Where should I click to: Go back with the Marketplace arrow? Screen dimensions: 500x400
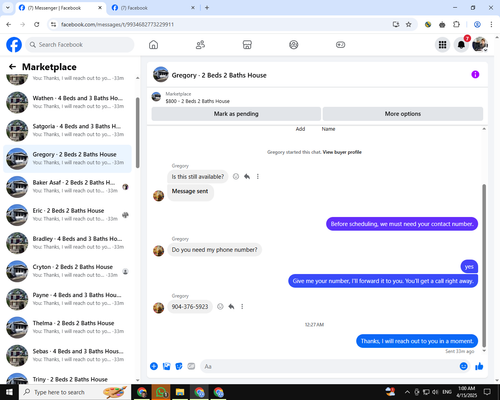(12, 67)
